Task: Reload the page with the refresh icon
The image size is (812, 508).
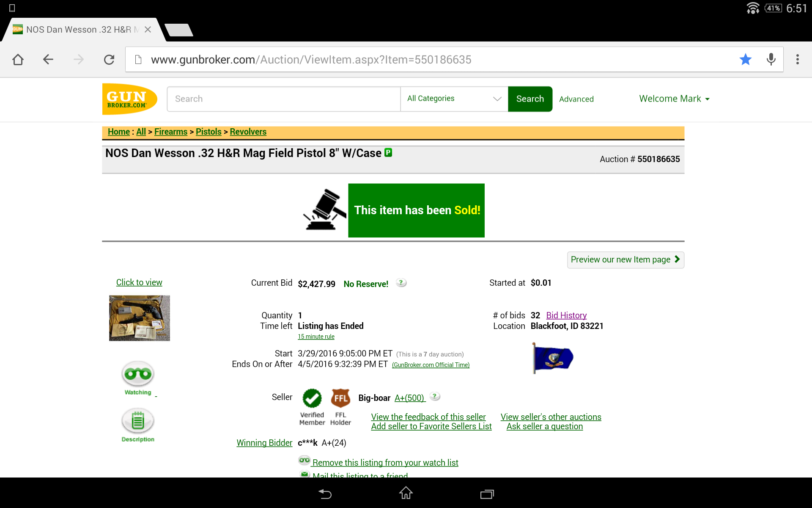Action: coord(109,60)
